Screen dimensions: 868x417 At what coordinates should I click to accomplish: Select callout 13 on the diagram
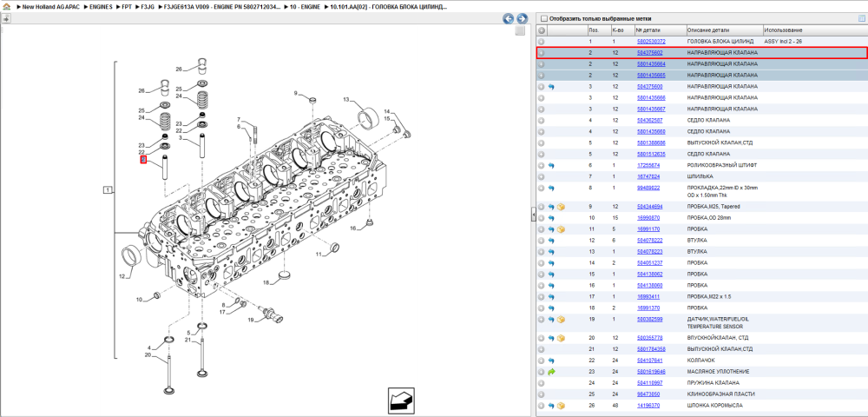click(x=346, y=100)
